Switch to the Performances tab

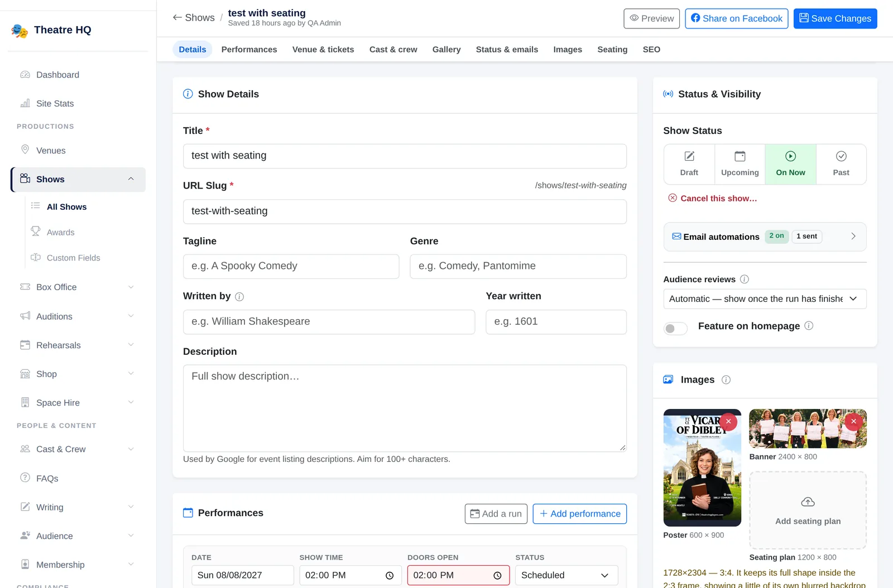[x=249, y=50]
